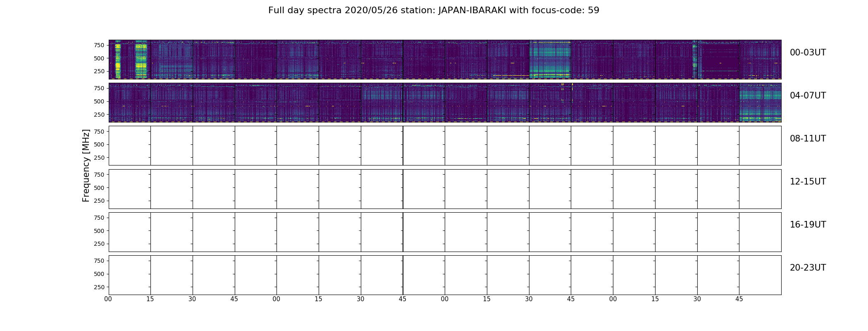This screenshot has width=868, height=331.
Task: Click the plot title mentioning JAPAN-IBARAKI
Action: click(434, 10)
